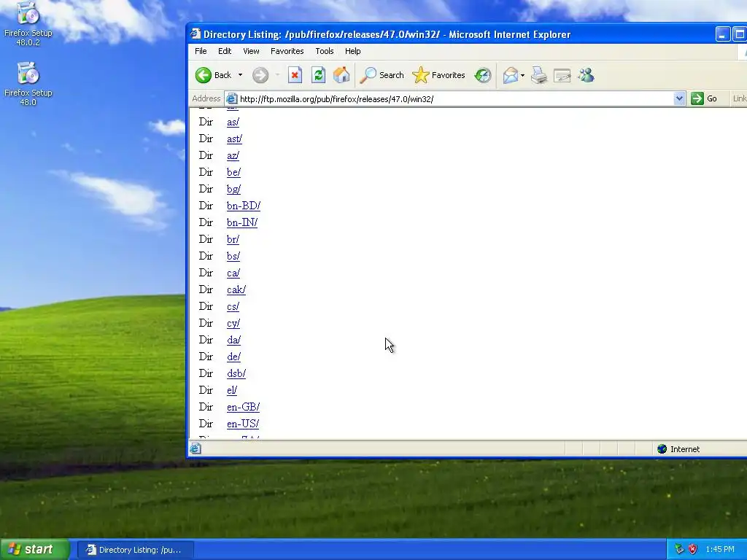Click the 1:45 PM system clock
The height and width of the screenshot is (560, 747).
pyautogui.click(x=720, y=550)
